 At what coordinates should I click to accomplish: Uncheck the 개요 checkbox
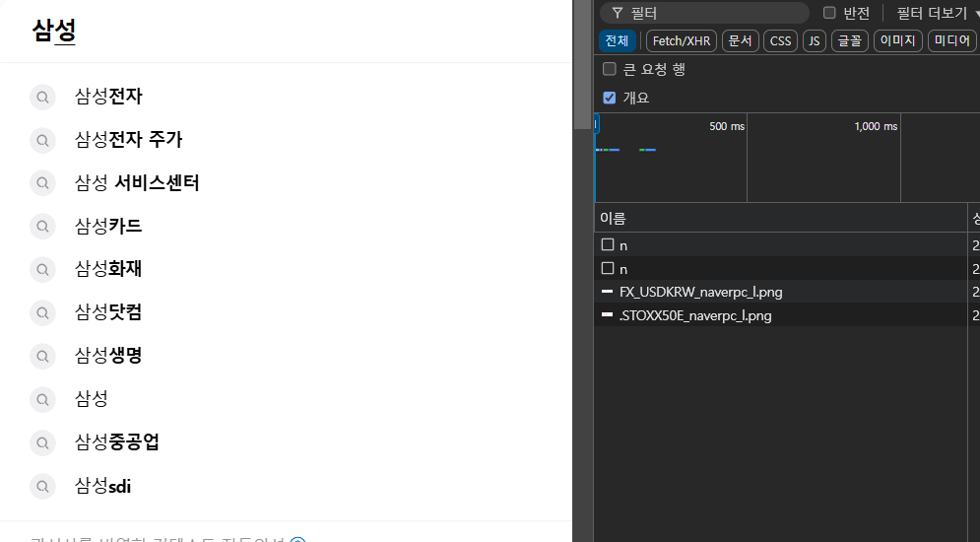coord(610,98)
